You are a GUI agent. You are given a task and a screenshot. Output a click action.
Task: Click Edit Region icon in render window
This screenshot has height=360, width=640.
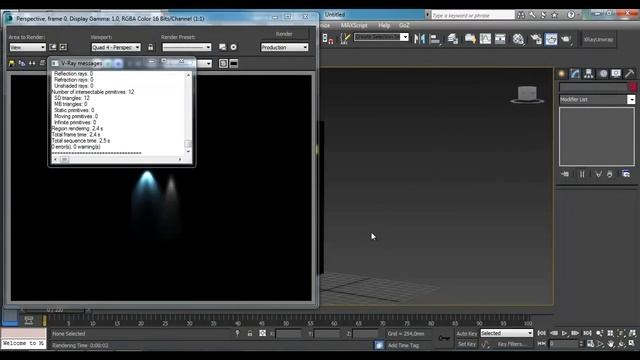[53, 47]
